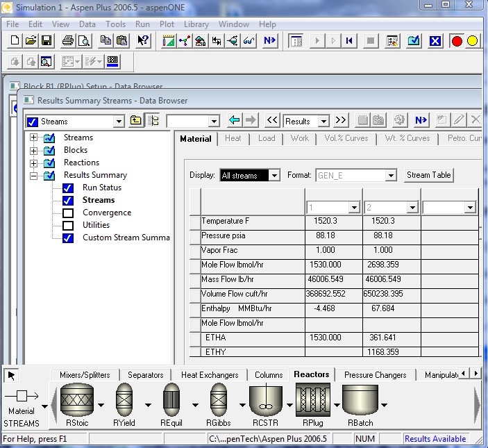Click the Material STREAMS icon
Screen dimensions: 488x448
tap(21, 396)
